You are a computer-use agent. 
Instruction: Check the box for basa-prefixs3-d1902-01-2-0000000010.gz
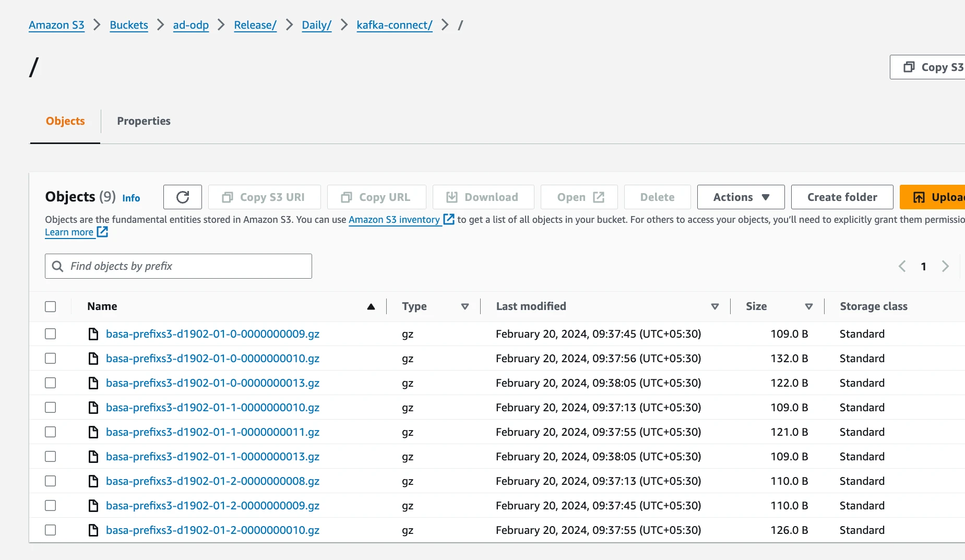51,530
